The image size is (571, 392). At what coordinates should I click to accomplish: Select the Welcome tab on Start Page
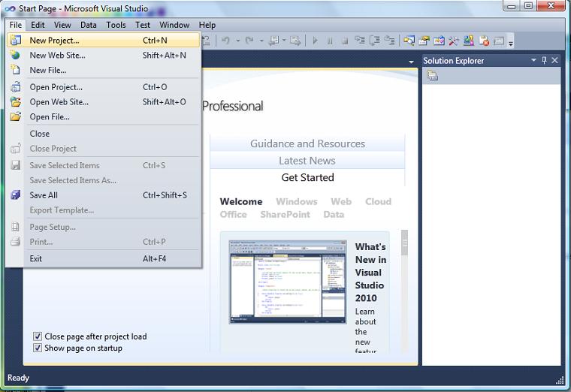click(241, 202)
